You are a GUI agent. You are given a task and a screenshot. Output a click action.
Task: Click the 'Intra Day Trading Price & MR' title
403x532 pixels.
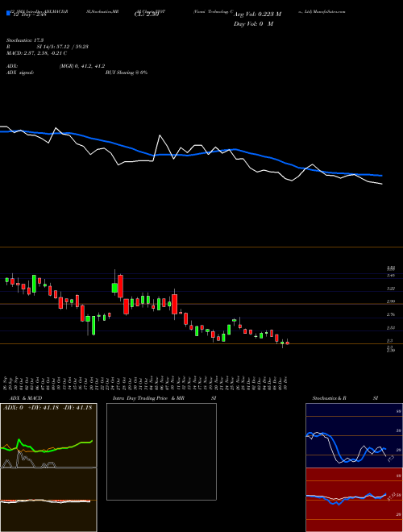click(148, 398)
